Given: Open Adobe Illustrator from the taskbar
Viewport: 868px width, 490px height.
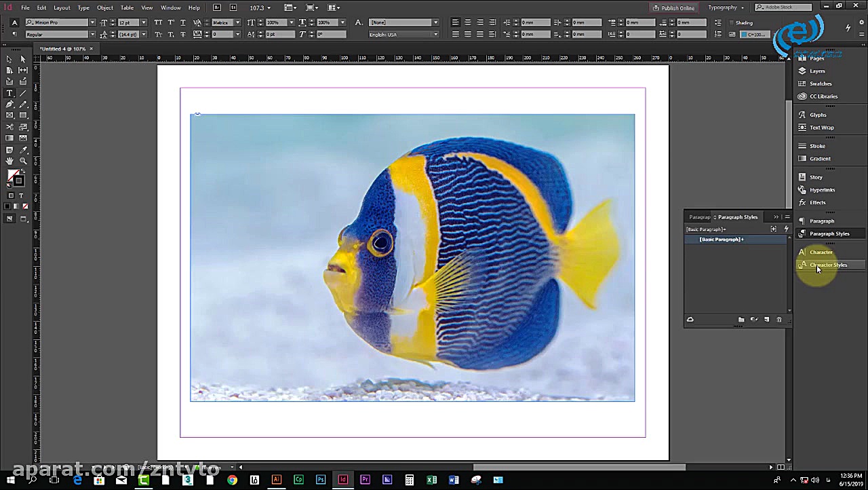Looking at the screenshot, I should 276,480.
